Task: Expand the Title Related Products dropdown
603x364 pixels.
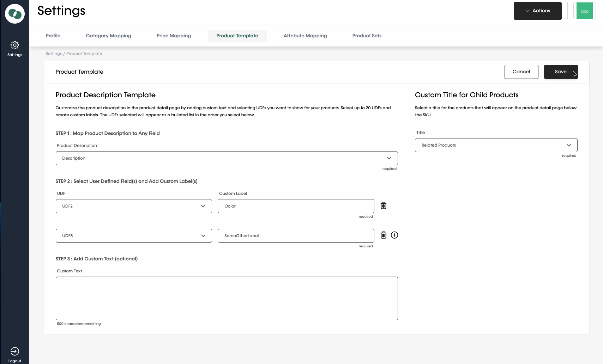Action: point(496,145)
